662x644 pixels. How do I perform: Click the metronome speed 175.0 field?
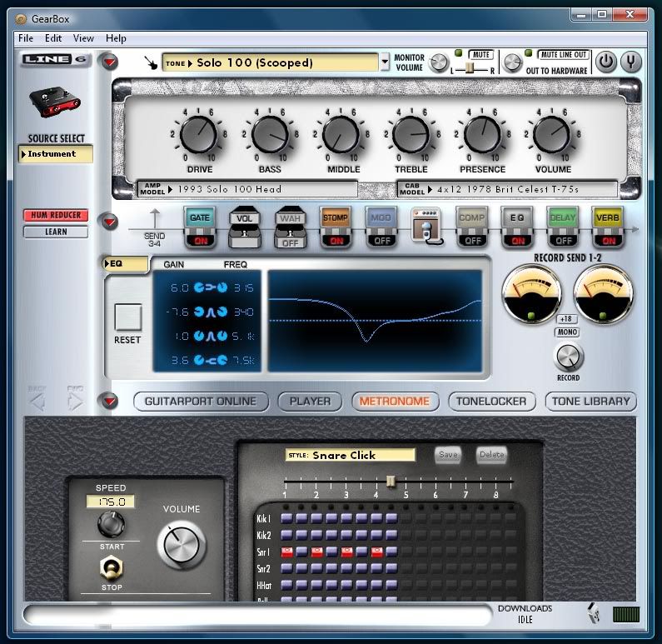point(110,502)
